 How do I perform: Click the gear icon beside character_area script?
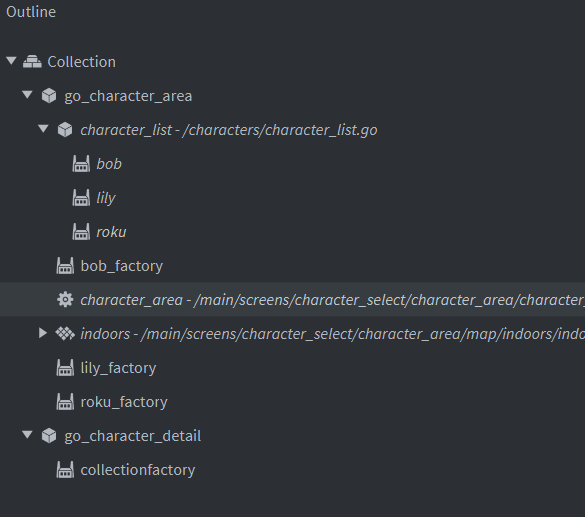point(65,300)
